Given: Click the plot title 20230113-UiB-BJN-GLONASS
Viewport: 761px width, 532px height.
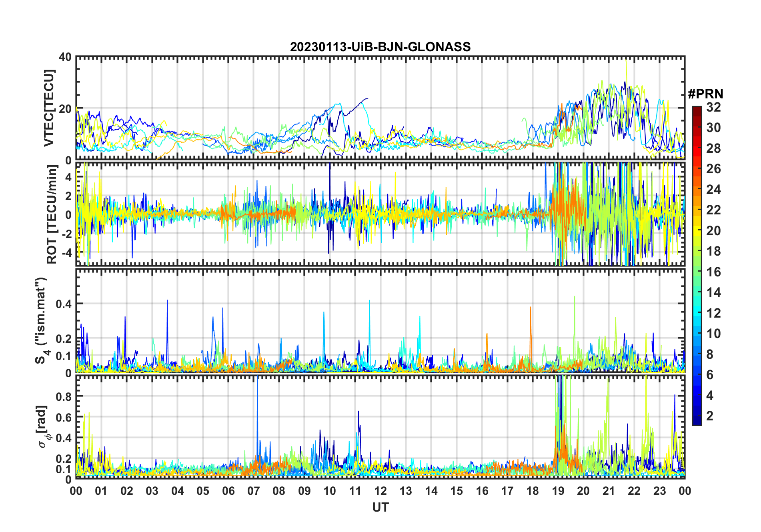Looking at the screenshot, I should [x=380, y=47].
